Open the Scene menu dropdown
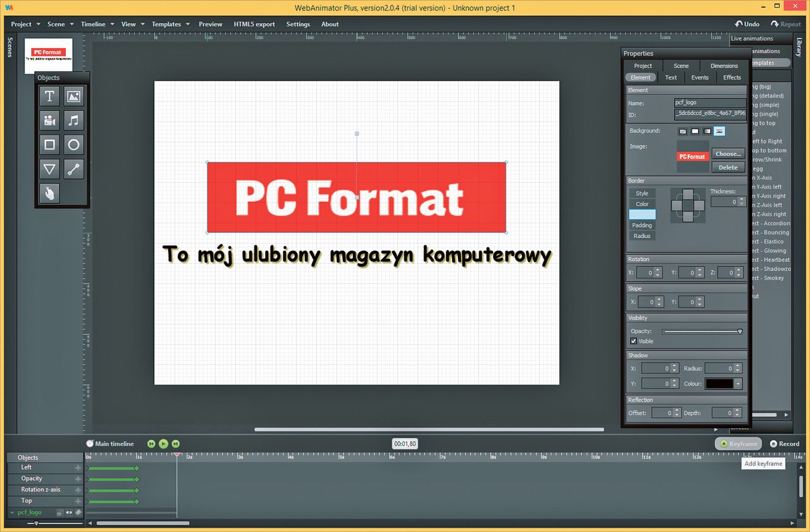Image resolution: width=810 pixels, height=532 pixels. [x=60, y=24]
